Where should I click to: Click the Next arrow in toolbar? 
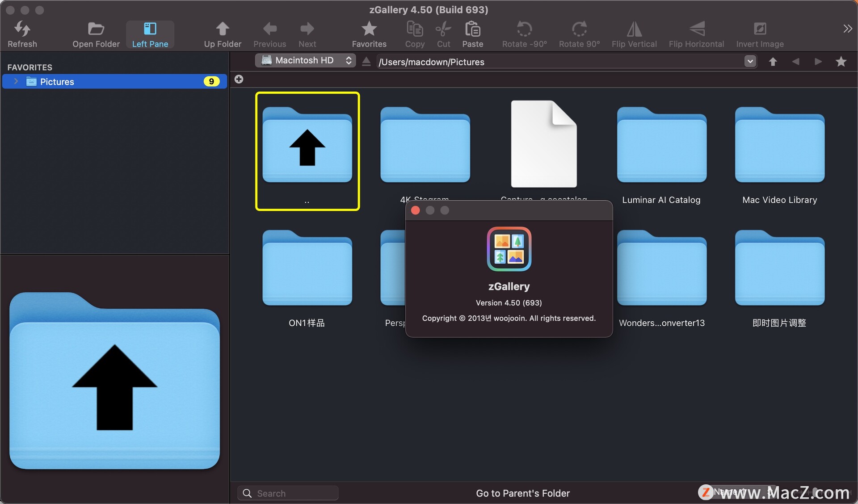(307, 34)
